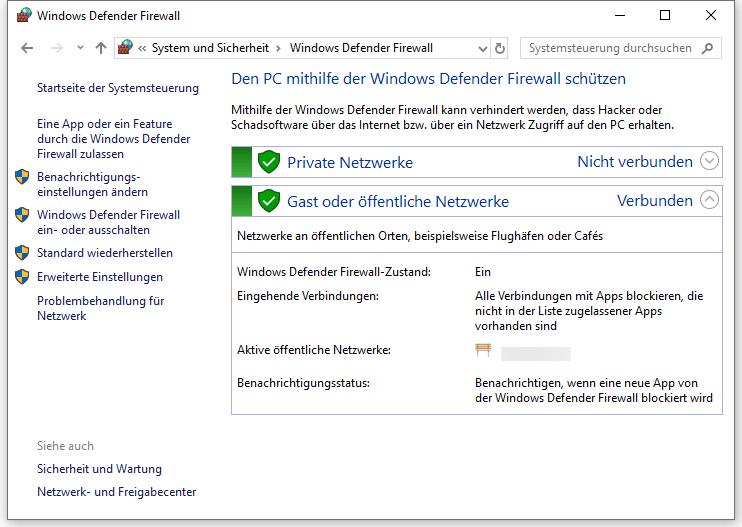The image size is (742, 527).
Task: Click 'Standard wiederherstellen' link
Action: pos(105,253)
